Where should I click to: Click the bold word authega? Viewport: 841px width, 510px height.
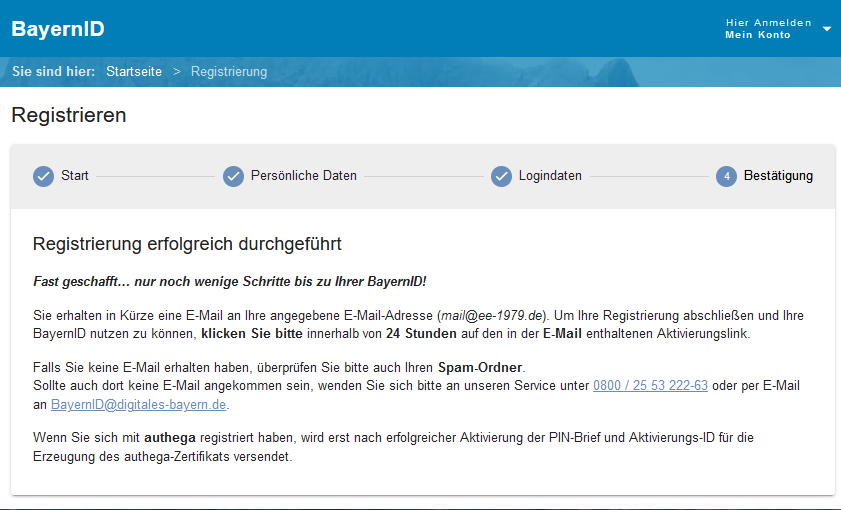pos(169,438)
